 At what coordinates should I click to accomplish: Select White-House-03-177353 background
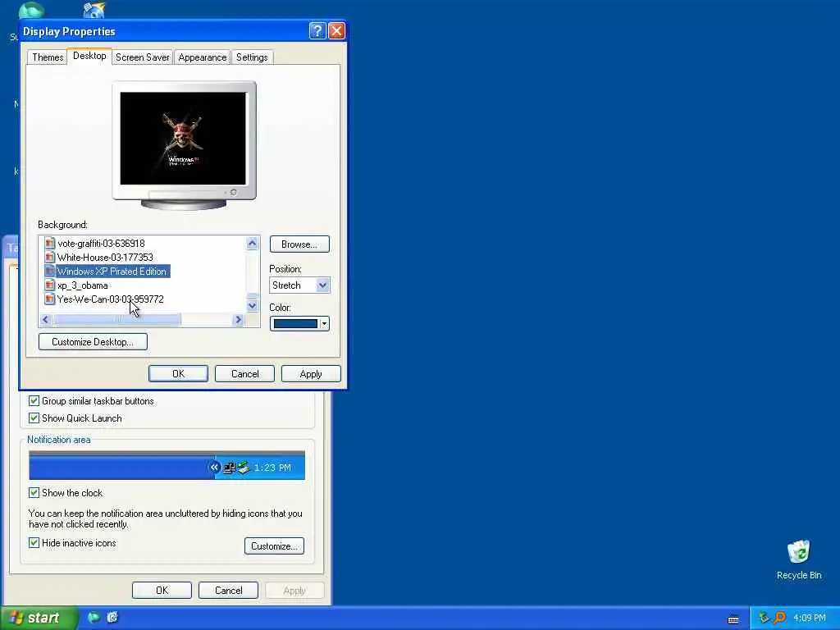pyautogui.click(x=105, y=257)
